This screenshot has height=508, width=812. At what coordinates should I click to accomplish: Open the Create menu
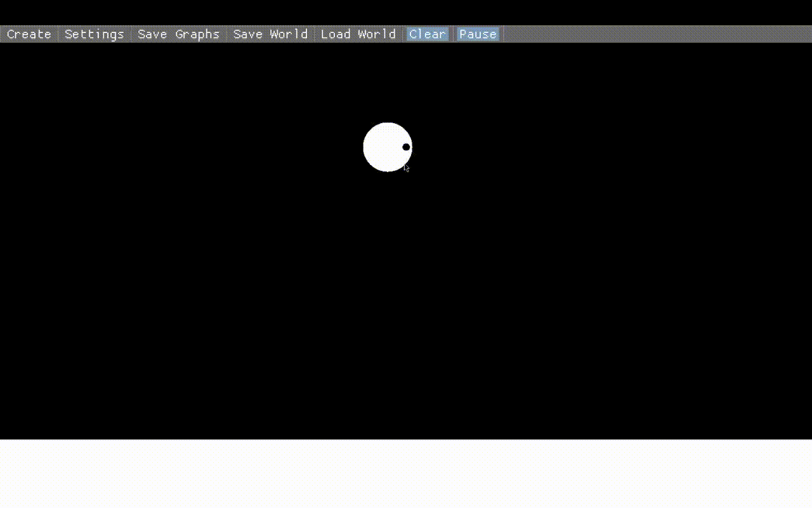coord(29,34)
